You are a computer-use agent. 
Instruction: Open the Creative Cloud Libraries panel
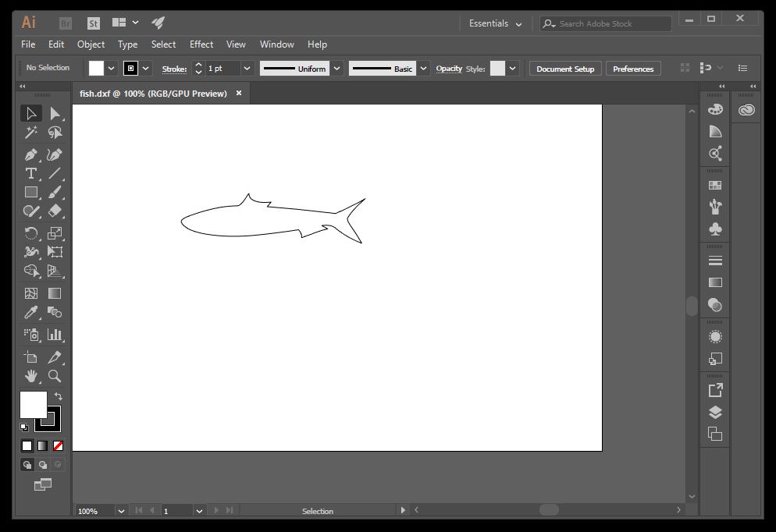point(747,110)
